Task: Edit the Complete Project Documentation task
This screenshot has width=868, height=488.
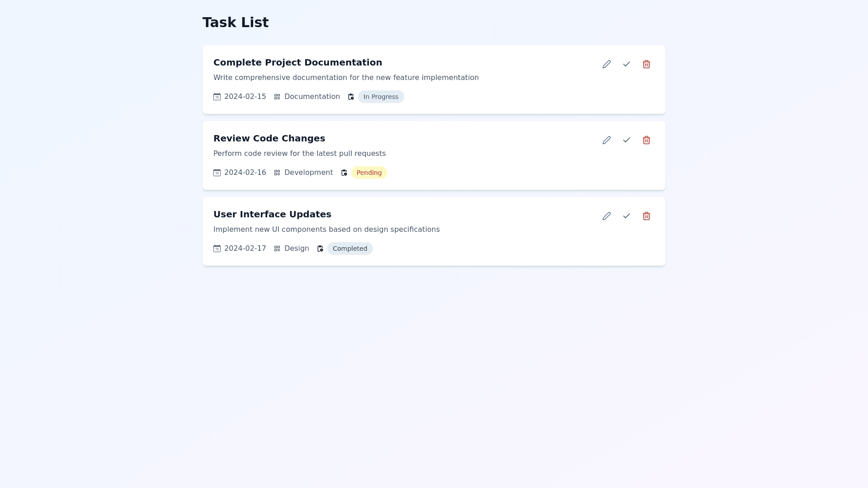Action: coord(607,64)
